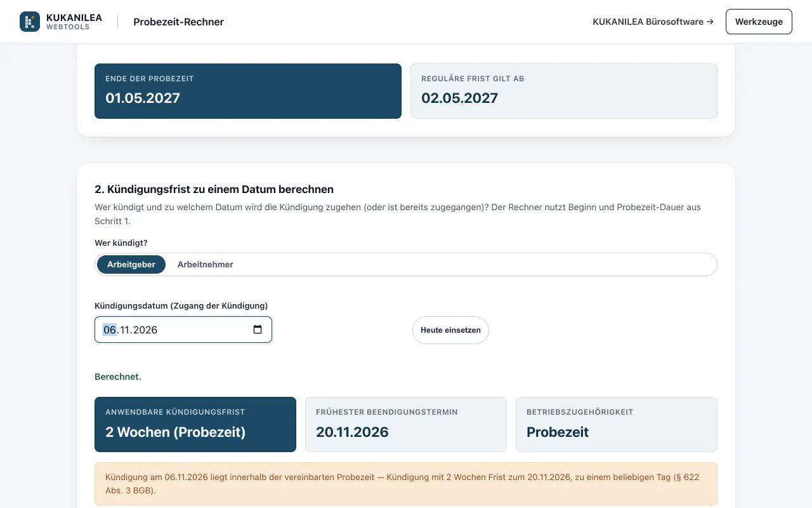Open the Werkzeuge menu button
The image size is (812, 508).
click(759, 22)
